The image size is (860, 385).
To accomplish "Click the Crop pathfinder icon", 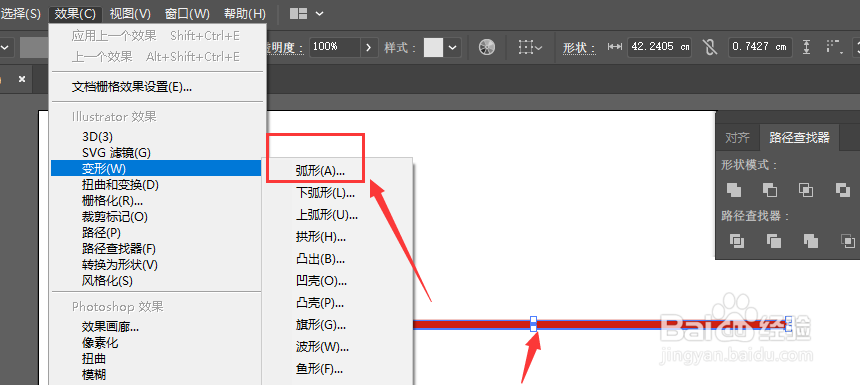I will tap(847, 240).
